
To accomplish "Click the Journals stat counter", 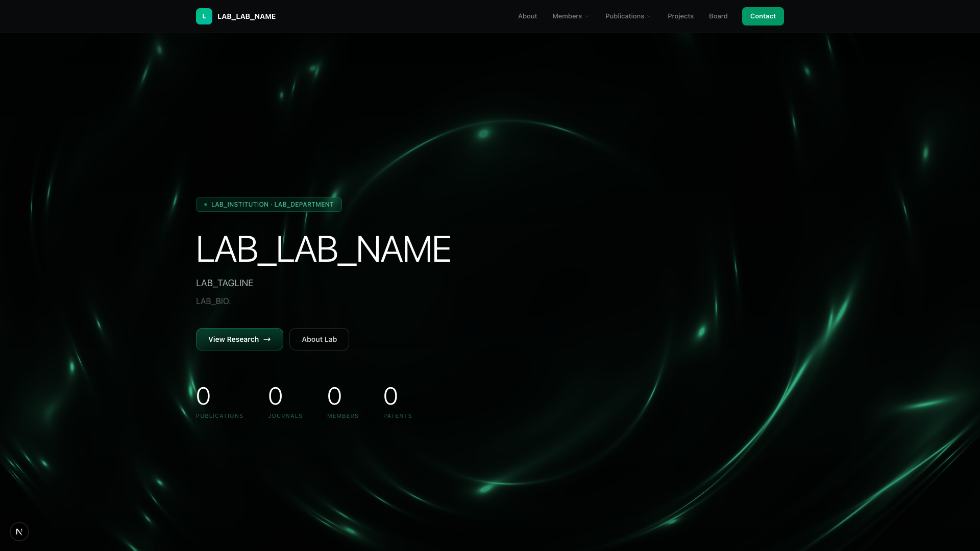I will point(285,403).
